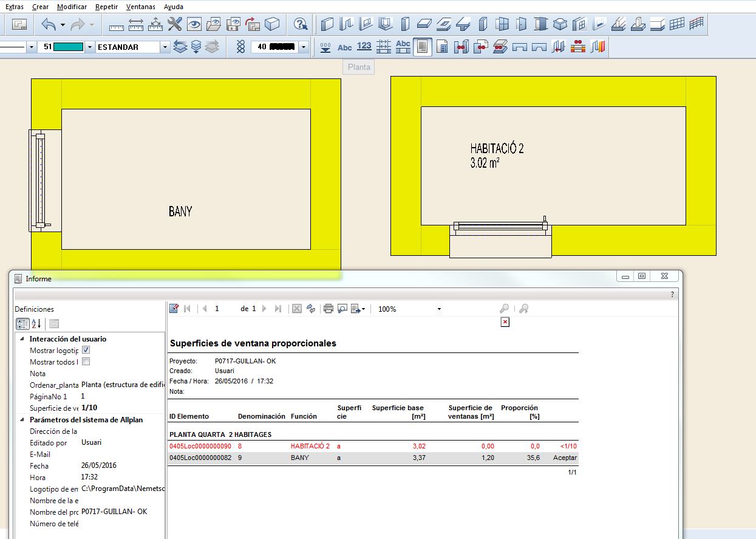Click the PLANTA QUARTA 2 HABITAGES heading
Viewport: 756px width, 539px height.
[x=220, y=434]
